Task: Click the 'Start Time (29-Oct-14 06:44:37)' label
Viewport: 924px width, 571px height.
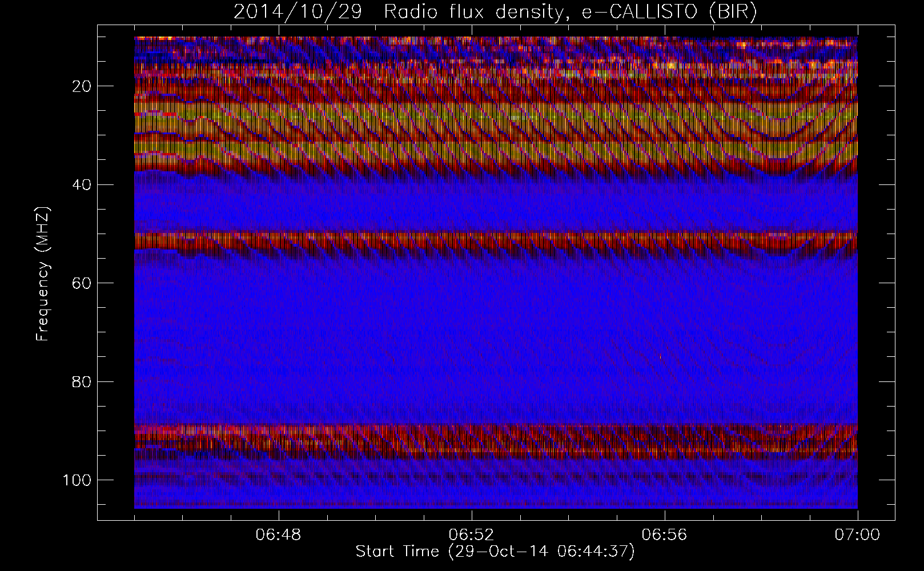Action: 495,552
